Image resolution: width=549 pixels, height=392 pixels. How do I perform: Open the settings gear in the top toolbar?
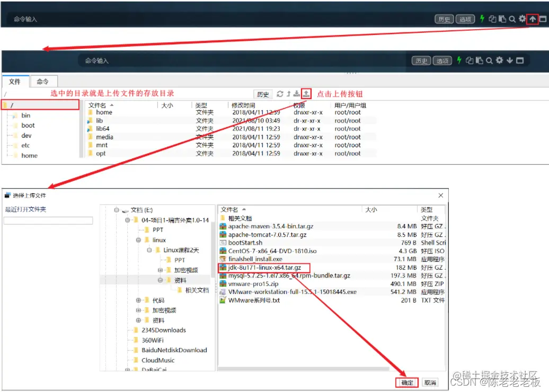(522, 19)
